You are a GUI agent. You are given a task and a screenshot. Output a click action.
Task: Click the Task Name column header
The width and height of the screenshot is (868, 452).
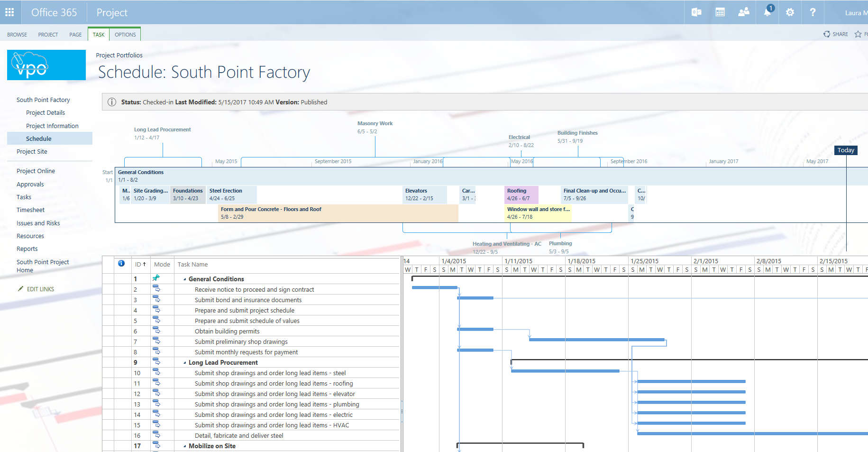[192, 265]
